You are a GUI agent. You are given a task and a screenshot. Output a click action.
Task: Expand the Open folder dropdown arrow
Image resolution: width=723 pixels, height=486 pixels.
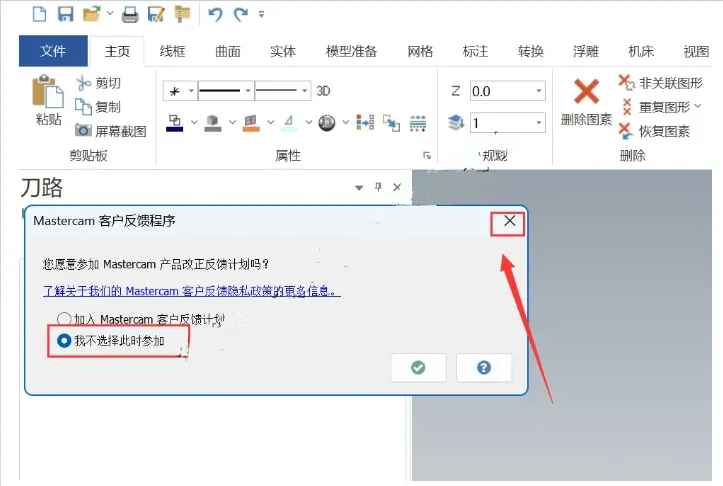click(x=110, y=13)
